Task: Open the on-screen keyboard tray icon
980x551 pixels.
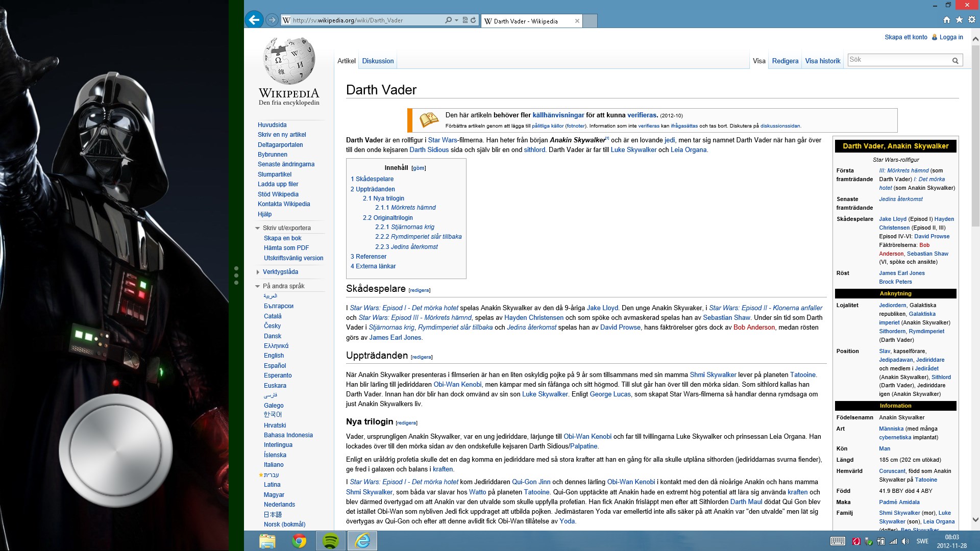Action: (x=838, y=541)
